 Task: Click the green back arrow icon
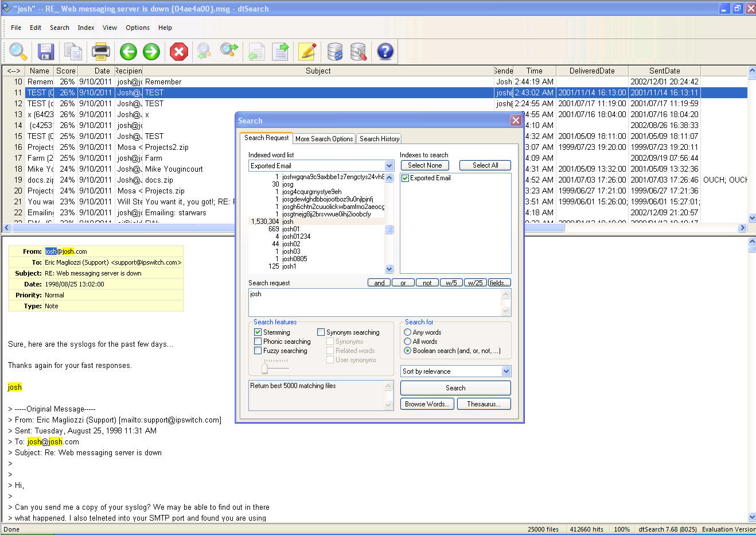[128, 52]
